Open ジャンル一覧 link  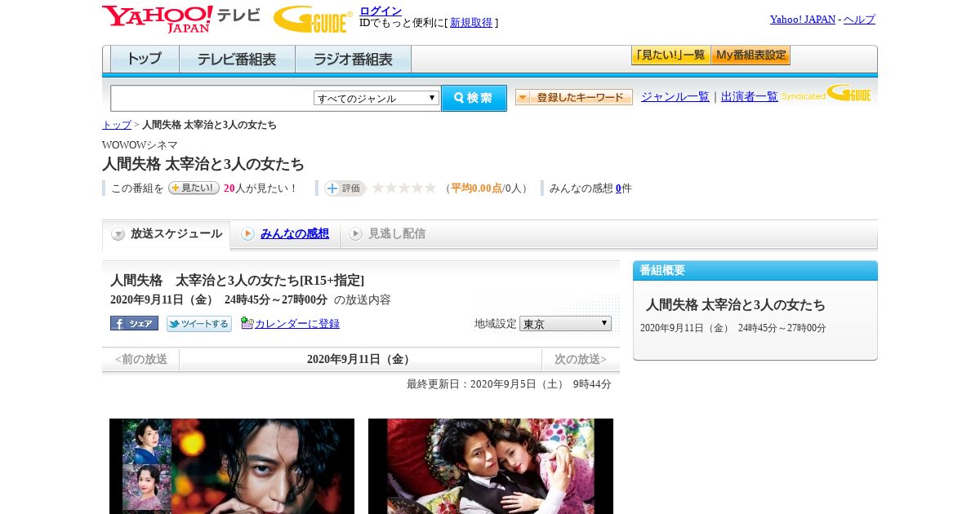click(x=675, y=96)
